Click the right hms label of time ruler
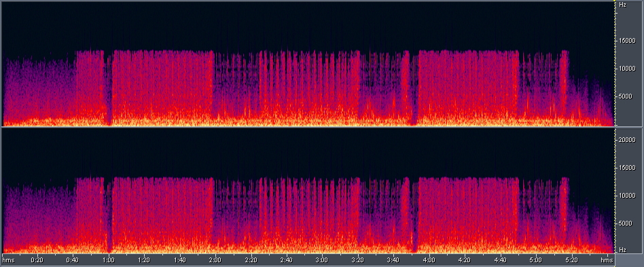 pyautogui.click(x=607, y=260)
